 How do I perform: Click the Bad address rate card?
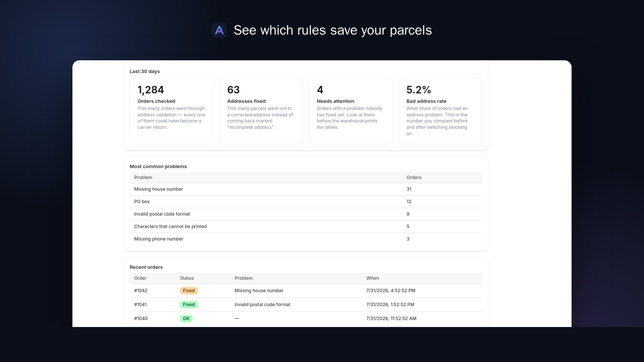440,111
